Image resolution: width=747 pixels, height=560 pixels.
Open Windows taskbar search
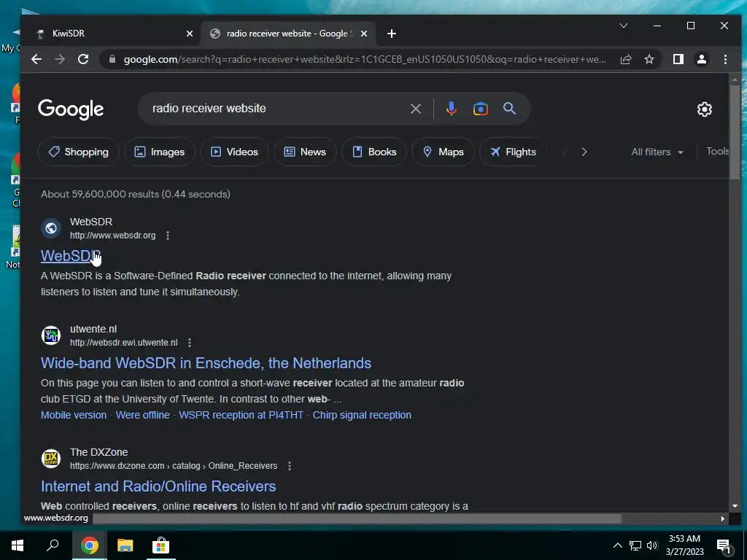coord(53,545)
